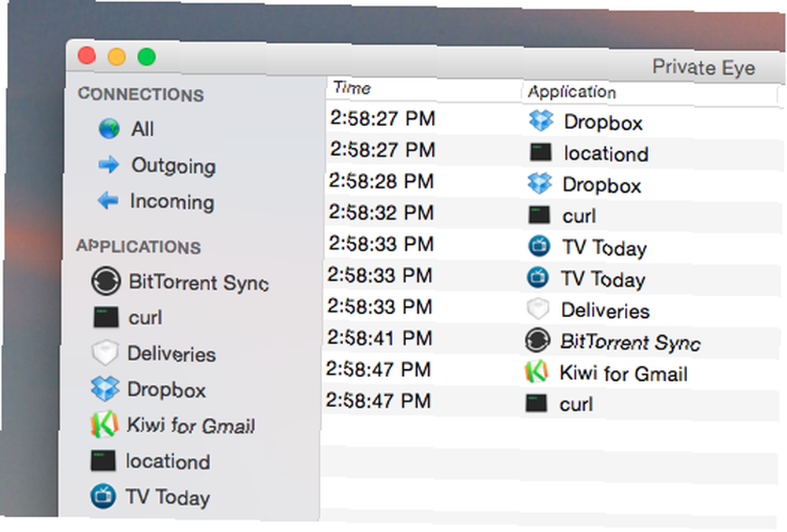Select BitTorrent Sync in Applications list
Screen dimensions: 787x532
tap(199, 283)
